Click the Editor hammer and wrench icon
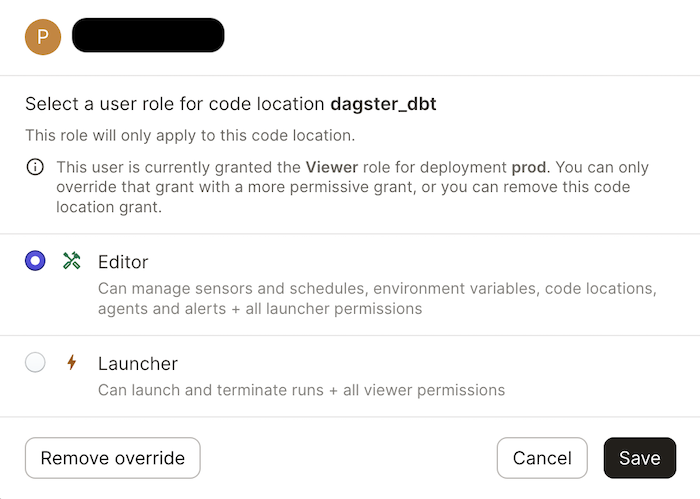 [x=71, y=261]
